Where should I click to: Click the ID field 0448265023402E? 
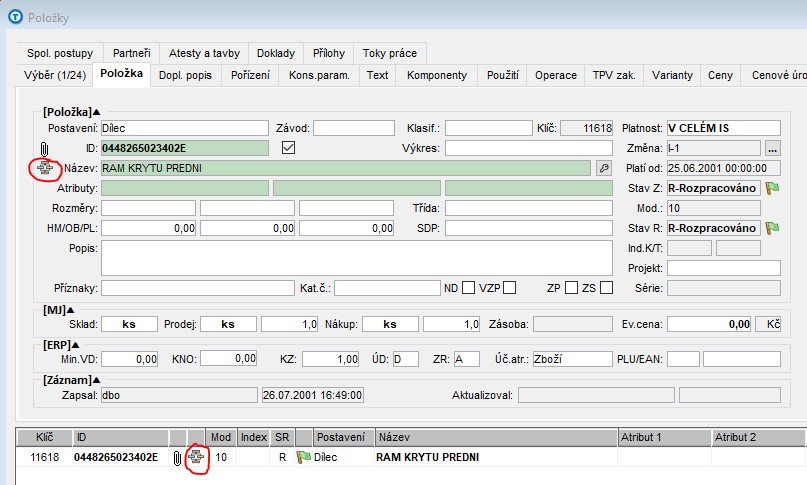185,148
